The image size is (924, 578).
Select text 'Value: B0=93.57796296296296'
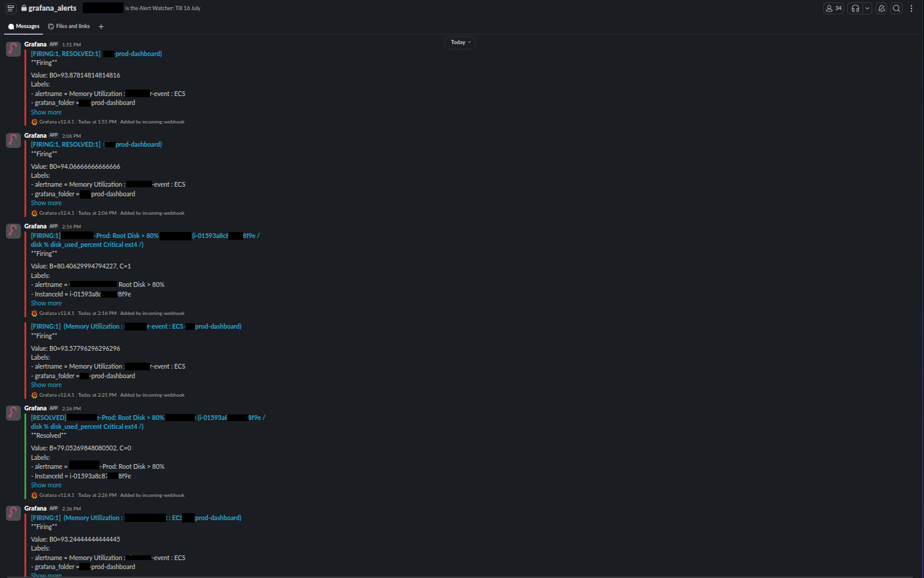point(76,348)
